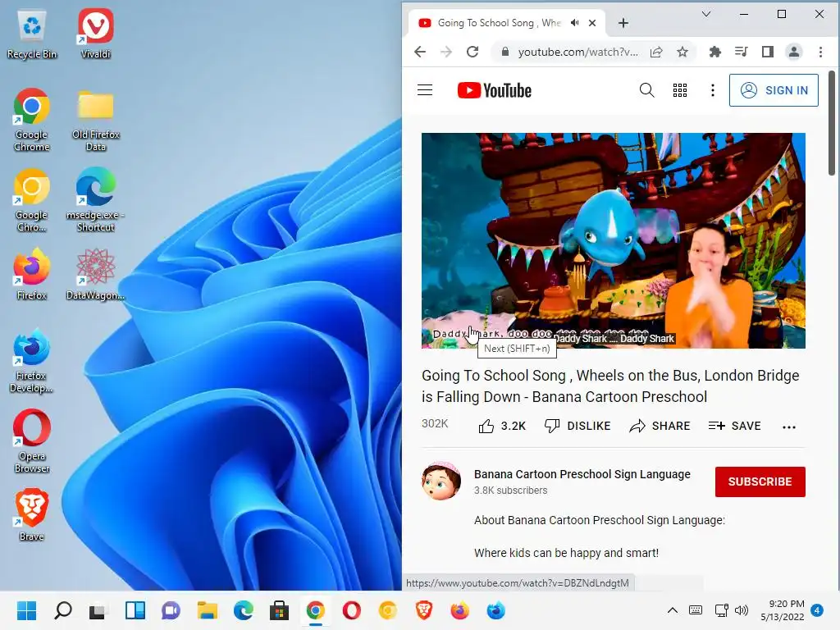Select the DataWagon desktop icon
The height and width of the screenshot is (630, 840).
click(x=95, y=274)
